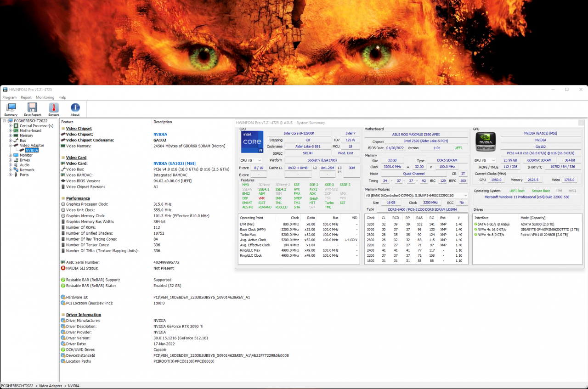
Task: Open the Memory Modules BANK 0 dropdown
Action: (417, 195)
